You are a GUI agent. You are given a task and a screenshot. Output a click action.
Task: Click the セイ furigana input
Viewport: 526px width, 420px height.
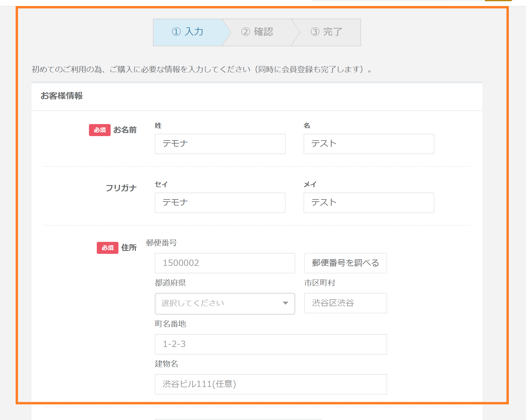pos(220,203)
